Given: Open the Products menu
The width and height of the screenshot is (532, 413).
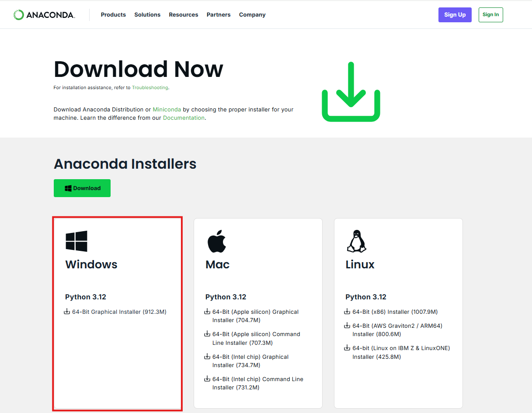Looking at the screenshot, I should pos(113,15).
